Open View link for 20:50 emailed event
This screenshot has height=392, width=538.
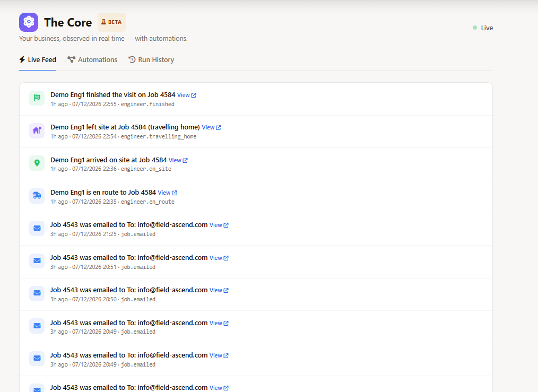219,290
